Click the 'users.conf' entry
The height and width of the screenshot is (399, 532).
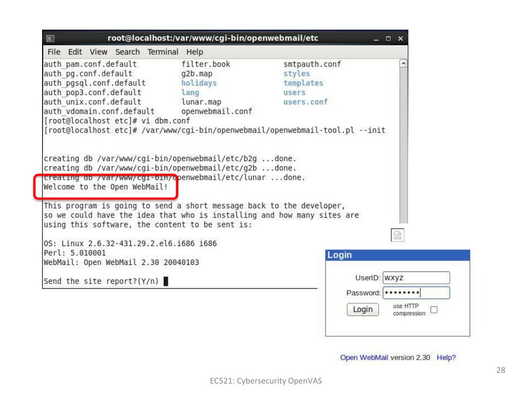[305, 102]
